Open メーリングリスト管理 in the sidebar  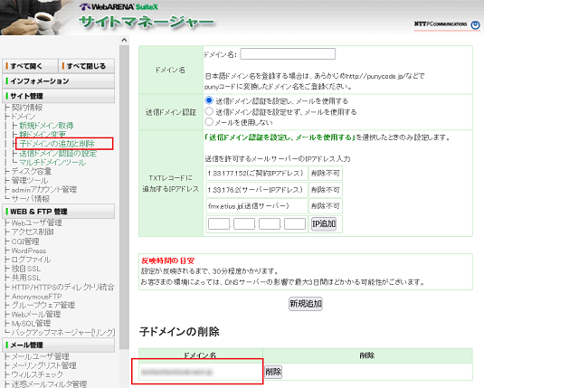(44, 365)
